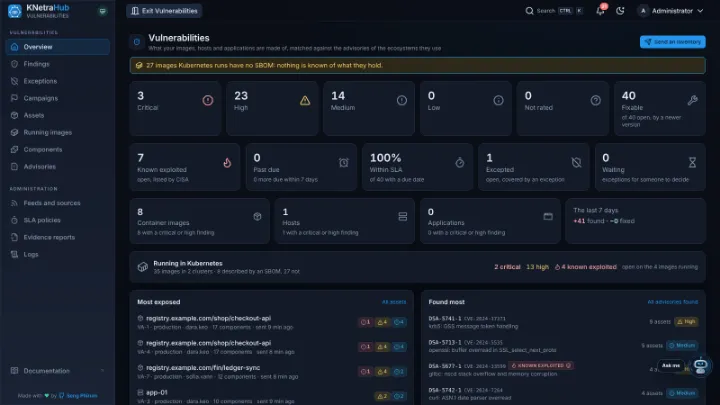Screen dimensions: 720x405
Task: Click the SLA policies icon
Action: click(x=15, y=220)
